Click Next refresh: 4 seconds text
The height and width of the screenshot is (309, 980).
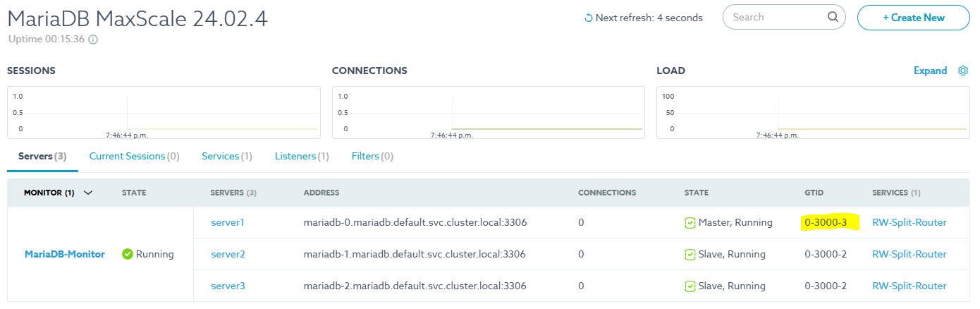pyautogui.click(x=649, y=18)
